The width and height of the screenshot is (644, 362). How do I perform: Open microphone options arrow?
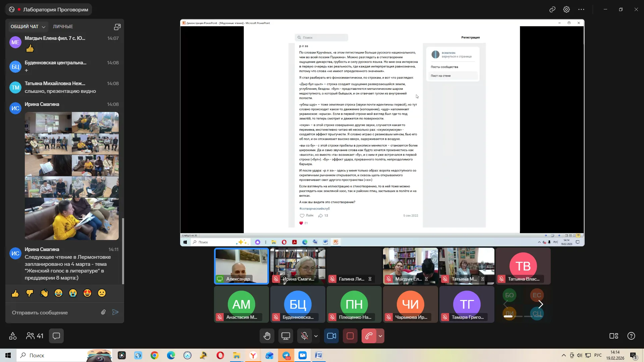pyautogui.click(x=316, y=336)
